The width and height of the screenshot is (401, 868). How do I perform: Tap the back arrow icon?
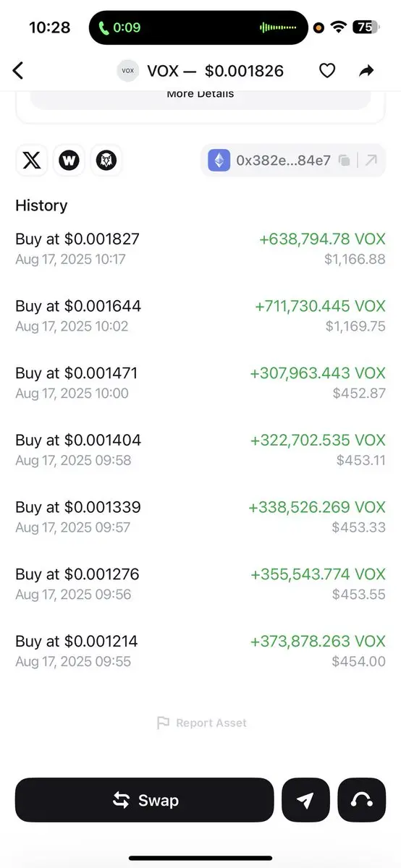click(18, 70)
